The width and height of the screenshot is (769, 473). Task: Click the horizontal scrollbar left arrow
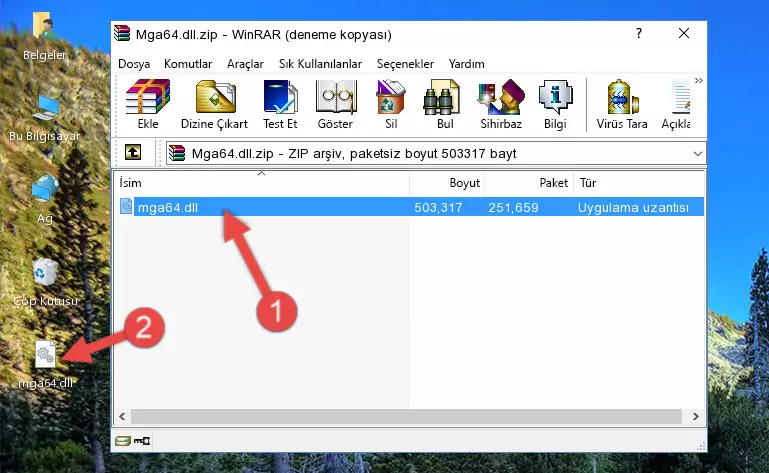tap(122, 417)
